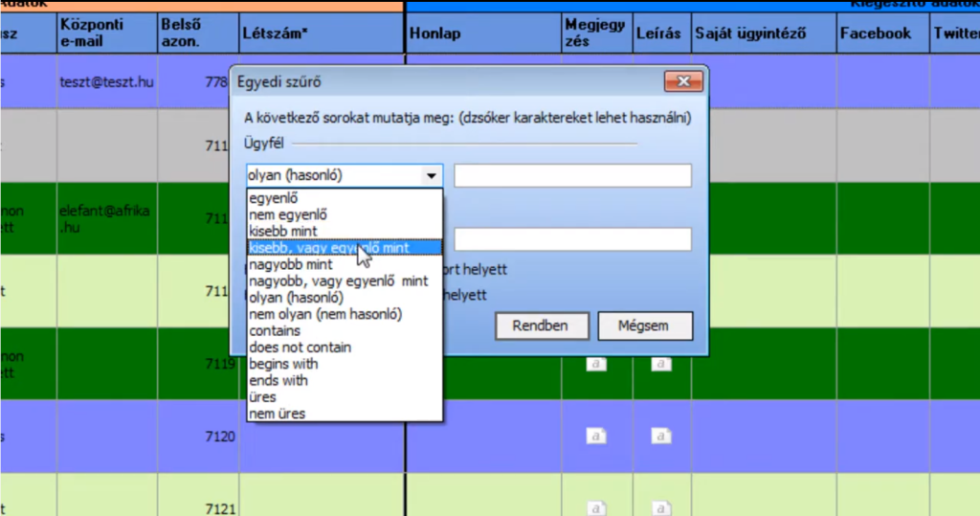Viewport: 980px width, 516px height.
Task: Open the Leírás note icon in row 7121
Action: (659, 507)
